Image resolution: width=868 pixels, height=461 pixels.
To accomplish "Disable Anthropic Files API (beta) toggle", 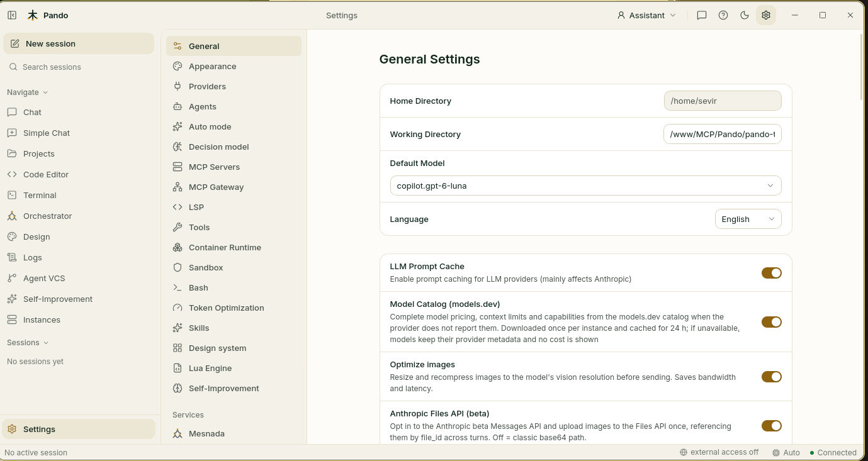I will point(771,426).
